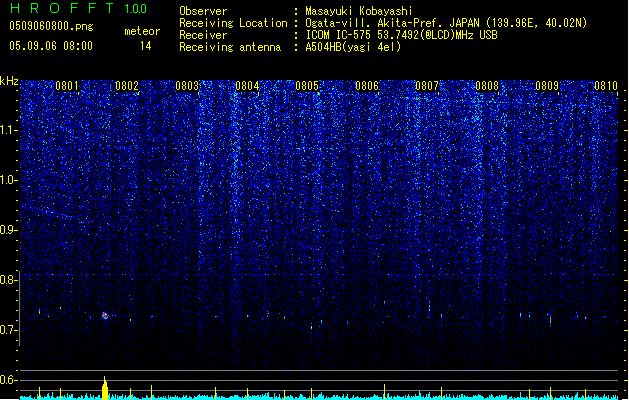This screenshot has height=400, width=629.
Task: Click the 0.7 kHz axis label
Action: point(9,330)
